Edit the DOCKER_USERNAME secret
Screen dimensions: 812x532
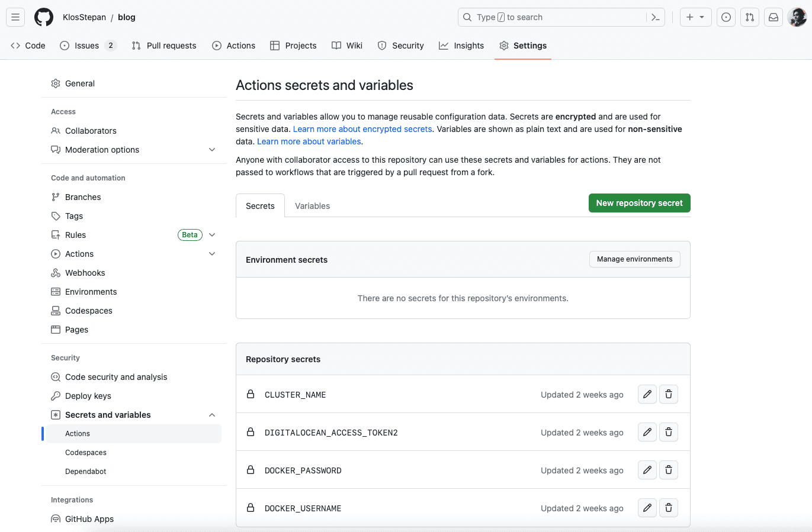coord(647,508)
